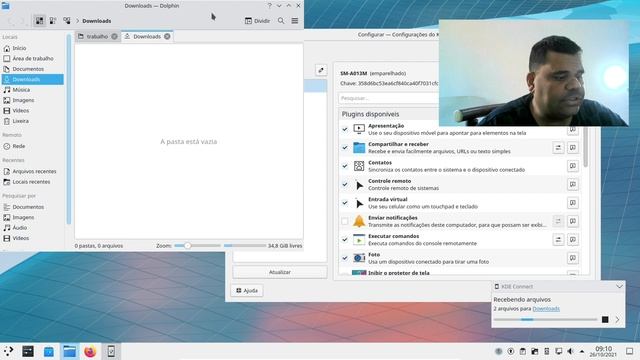
Task: Toggle Foto plugin checkbox
Action: coord(345,258)
